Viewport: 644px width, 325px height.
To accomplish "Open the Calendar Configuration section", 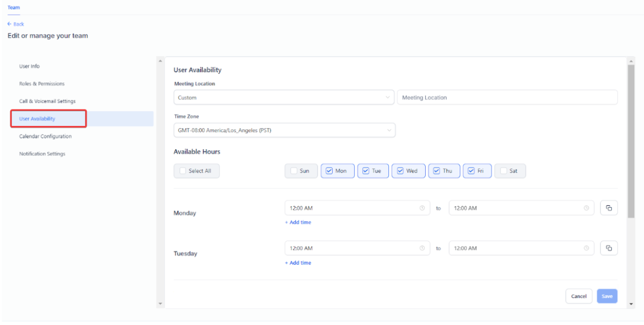I will point(45,136).
